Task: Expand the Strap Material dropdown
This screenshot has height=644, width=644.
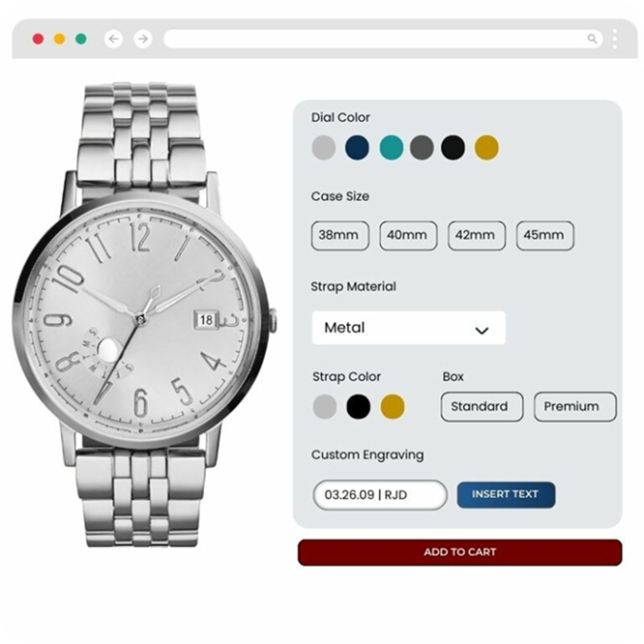Action: pos(409,328)
